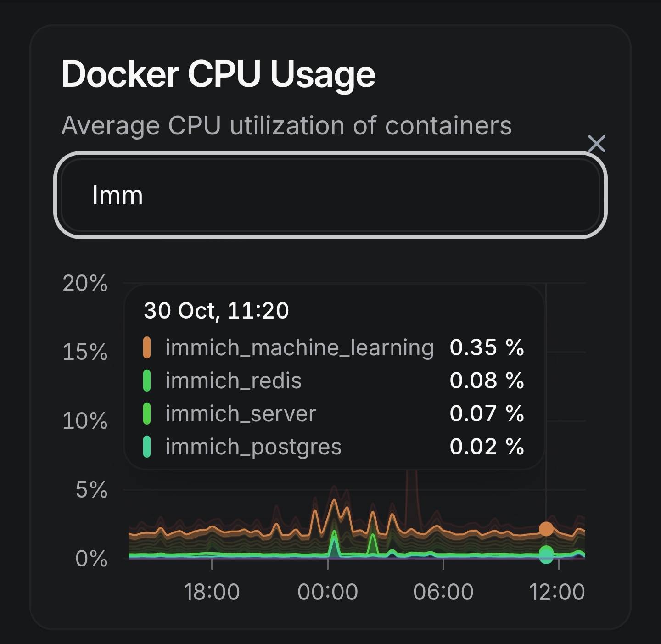The width and height of the screenshot is (661, 644).
Task: Click the 20% y-axis label
Action: [x=85, y=283]
